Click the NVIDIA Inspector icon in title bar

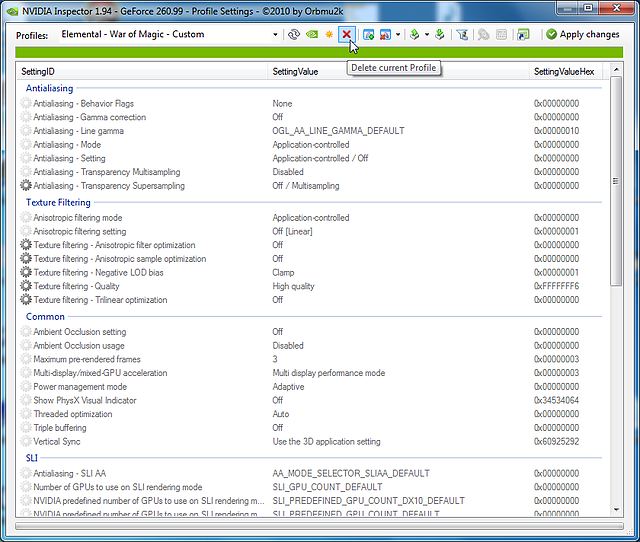[x=12, y=11]
